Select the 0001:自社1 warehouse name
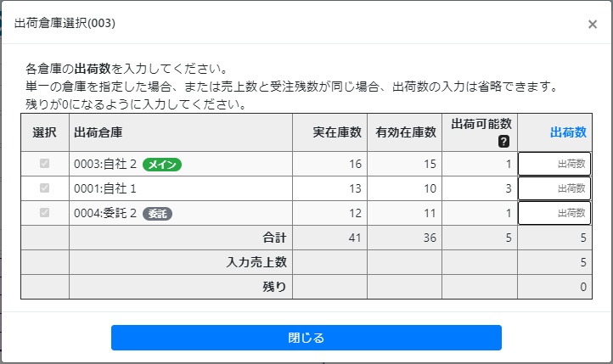The height and width of the screenshot is (364, 613). [105, 188]
